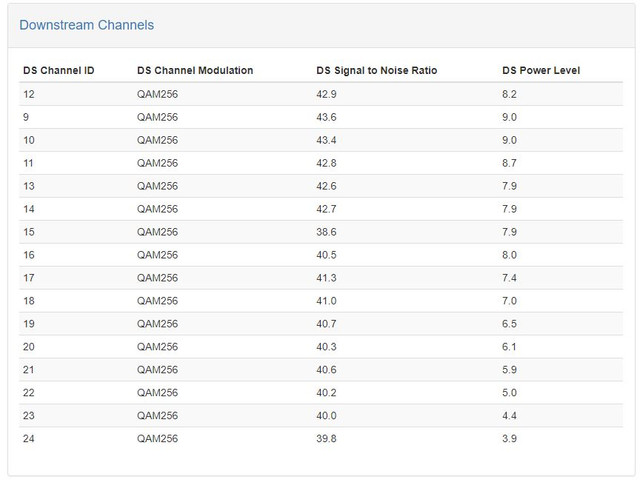Select power level 5.0

[x=509, y=393]
